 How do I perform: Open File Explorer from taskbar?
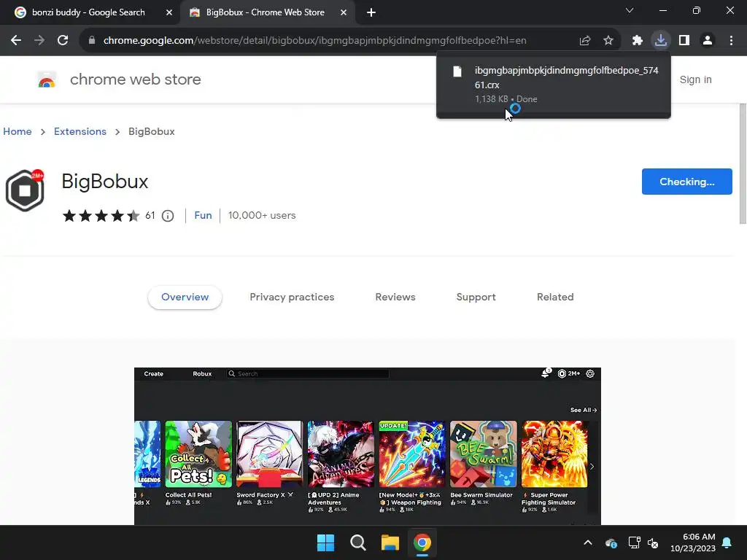click(x=390, y=542)
